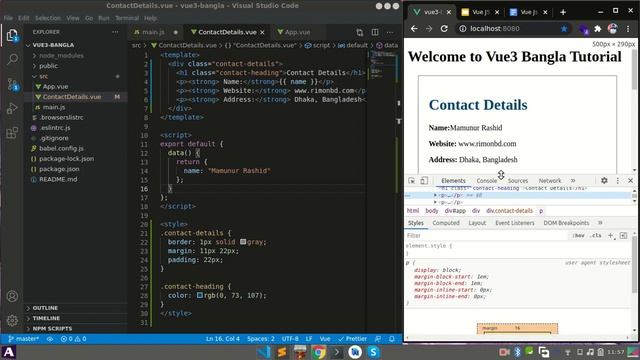Image resolution: width=640 pixels, height=360 pixels.
Task: Open Chrome three-dot menu
Action: (x=628, y=29)
